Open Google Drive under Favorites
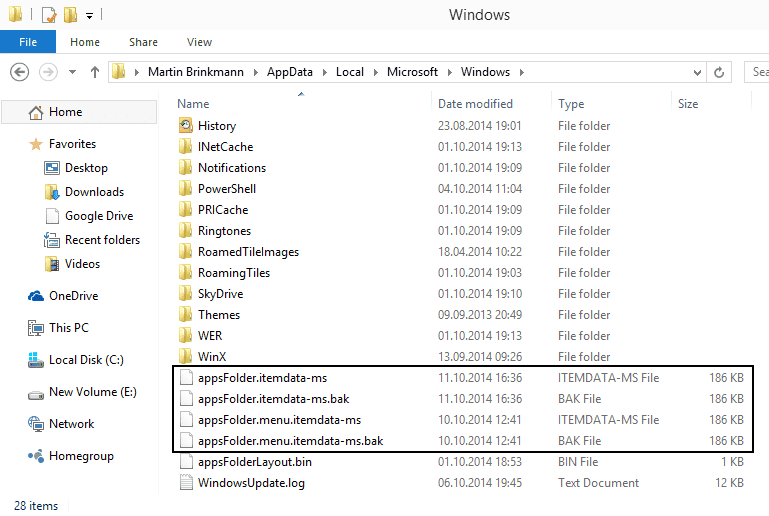 click(x=99, y=216)
